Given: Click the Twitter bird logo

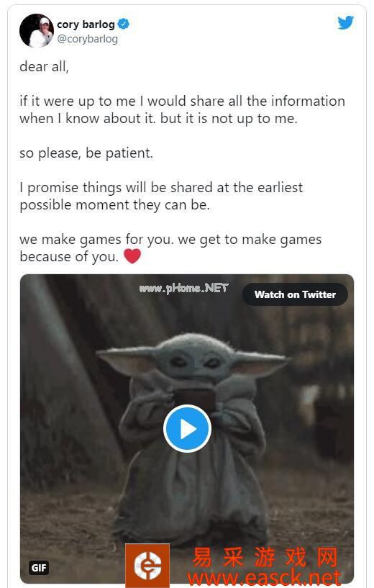Looking at the screenshot, I should 345,23.
